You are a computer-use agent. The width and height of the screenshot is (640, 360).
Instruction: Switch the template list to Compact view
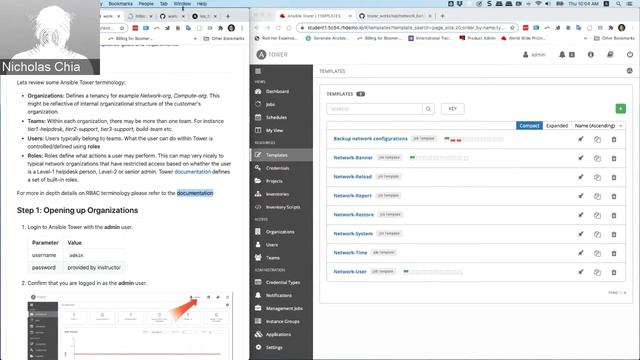pos(529,126)
